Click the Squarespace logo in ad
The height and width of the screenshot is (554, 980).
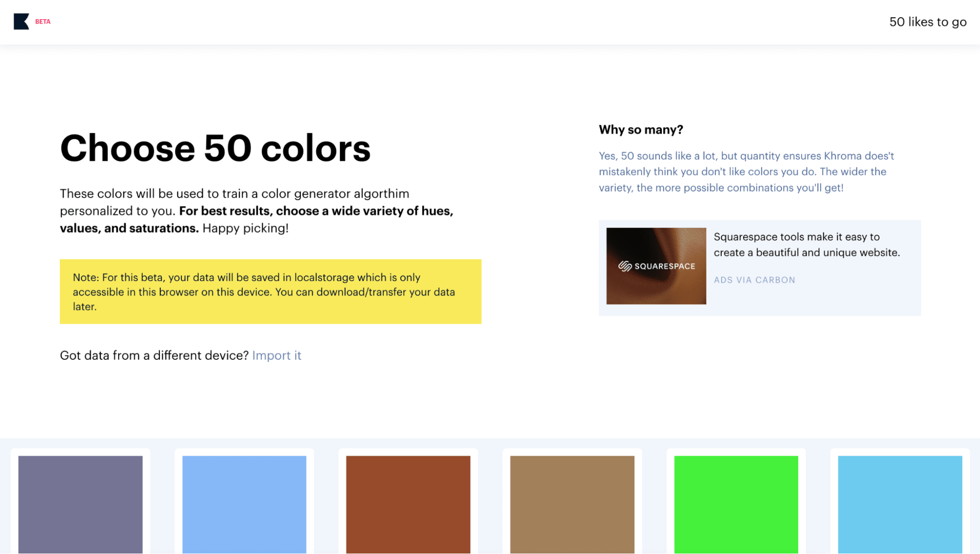coord(656,266)
